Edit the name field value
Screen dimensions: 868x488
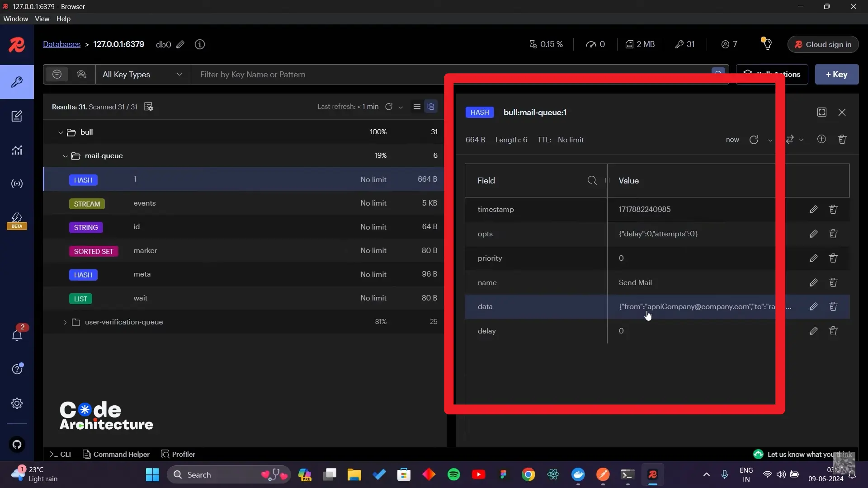813,282
